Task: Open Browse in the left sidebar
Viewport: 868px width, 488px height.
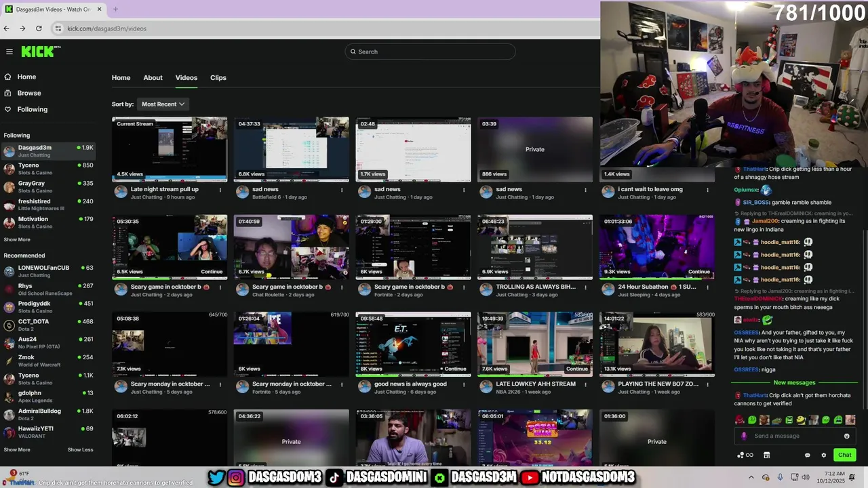Action: [22, 93]
